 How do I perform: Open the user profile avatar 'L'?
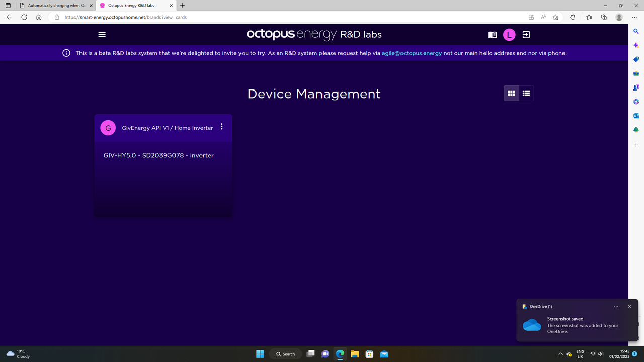tap(509, 35)
